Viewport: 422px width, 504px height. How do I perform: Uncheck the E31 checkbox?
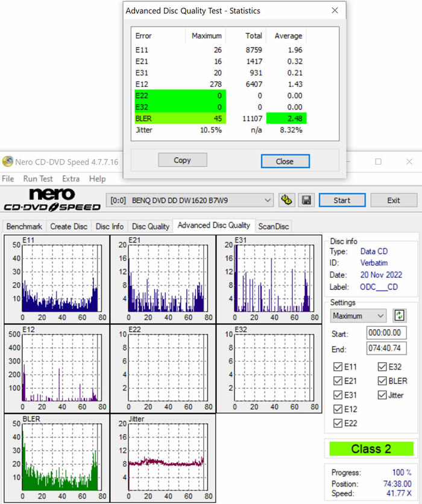tap(338, 395)
